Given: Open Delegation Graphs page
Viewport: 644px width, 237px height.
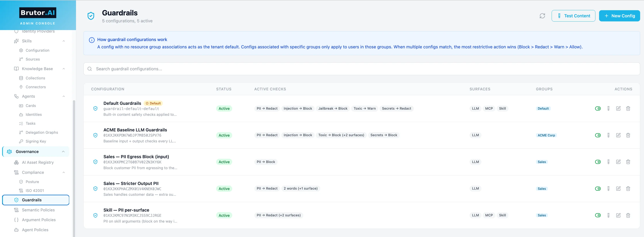Looking at the screenshot, I should 42,132.
